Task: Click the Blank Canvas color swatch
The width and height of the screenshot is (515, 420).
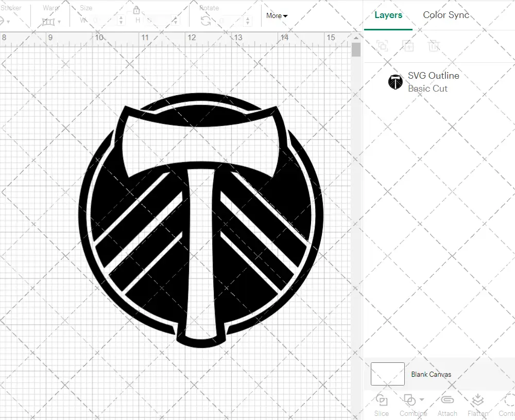Action: coord(387,374)
